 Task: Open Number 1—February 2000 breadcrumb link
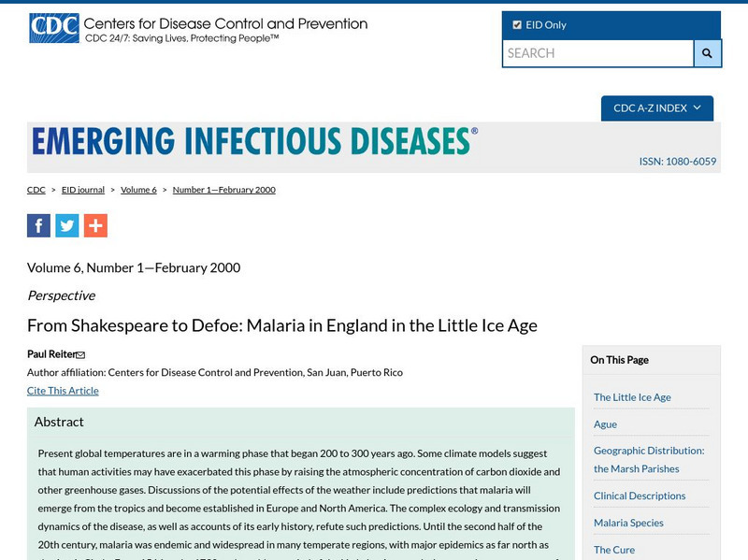tap(223, 190)
